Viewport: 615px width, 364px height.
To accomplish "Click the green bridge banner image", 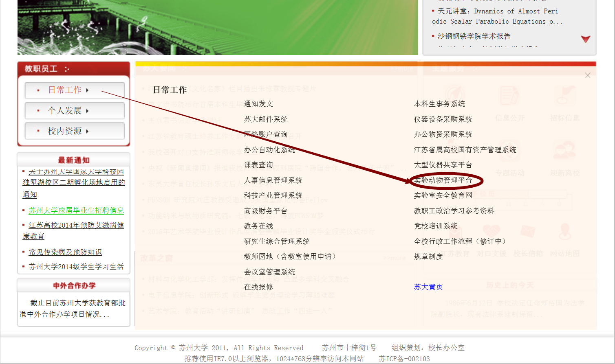I will click(218, 27).
